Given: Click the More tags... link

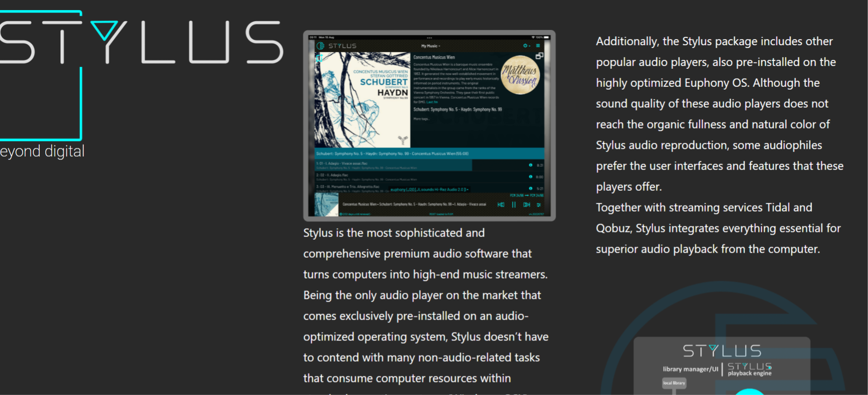Looking at the screenshot, I should click(421, 119).
